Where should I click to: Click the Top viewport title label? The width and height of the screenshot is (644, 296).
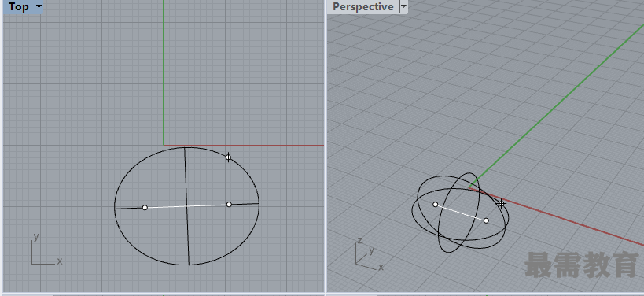point(19,6)
